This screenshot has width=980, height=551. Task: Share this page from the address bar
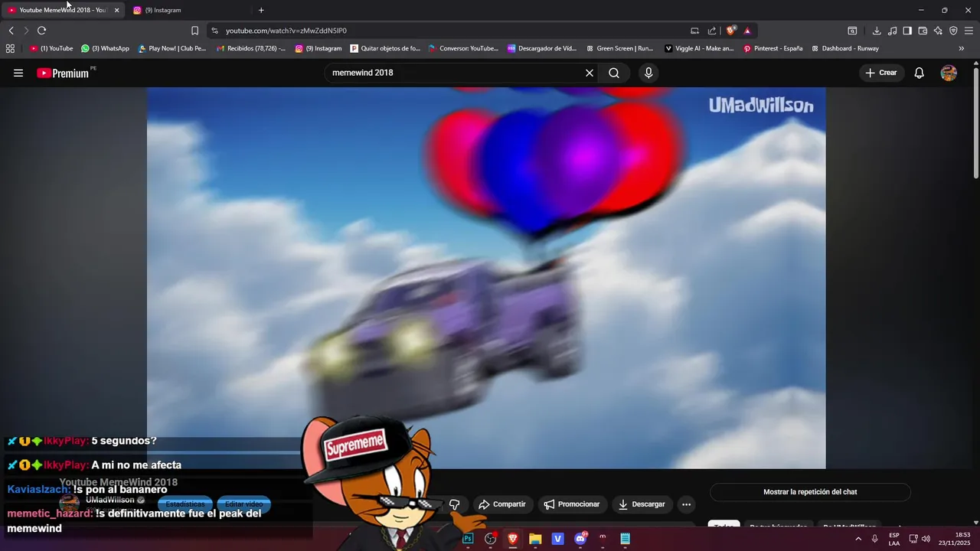coord(712,31)
